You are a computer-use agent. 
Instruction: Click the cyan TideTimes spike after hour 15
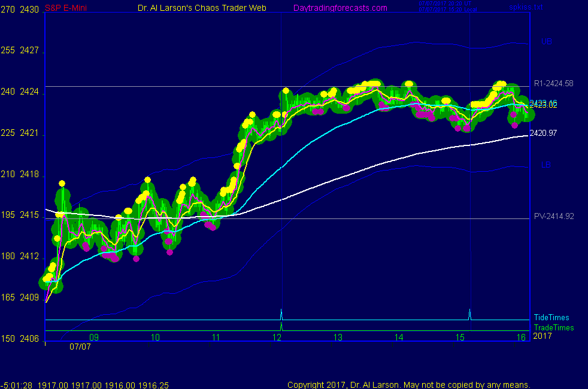[x=469, y=314]
